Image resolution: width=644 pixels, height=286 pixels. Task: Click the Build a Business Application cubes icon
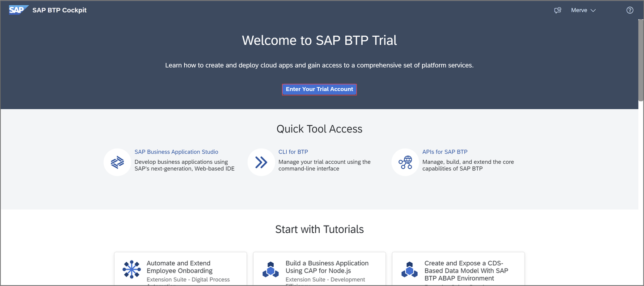click(271, 269)
